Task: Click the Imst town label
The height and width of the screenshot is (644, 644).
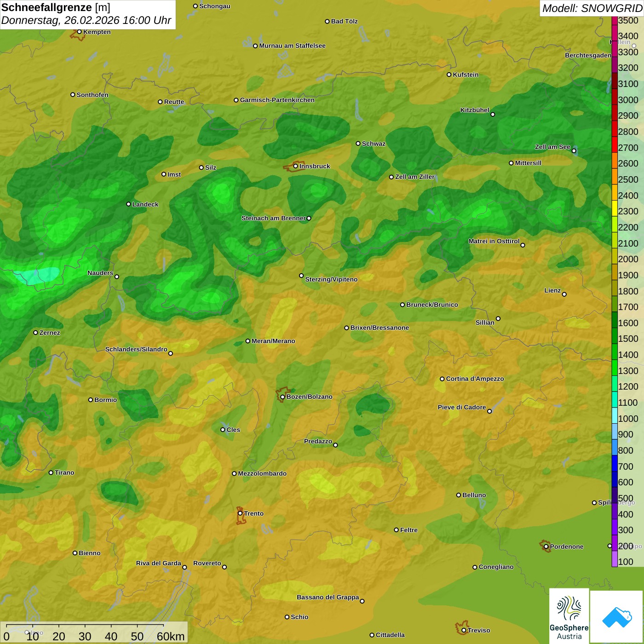Action: point(174,174)
